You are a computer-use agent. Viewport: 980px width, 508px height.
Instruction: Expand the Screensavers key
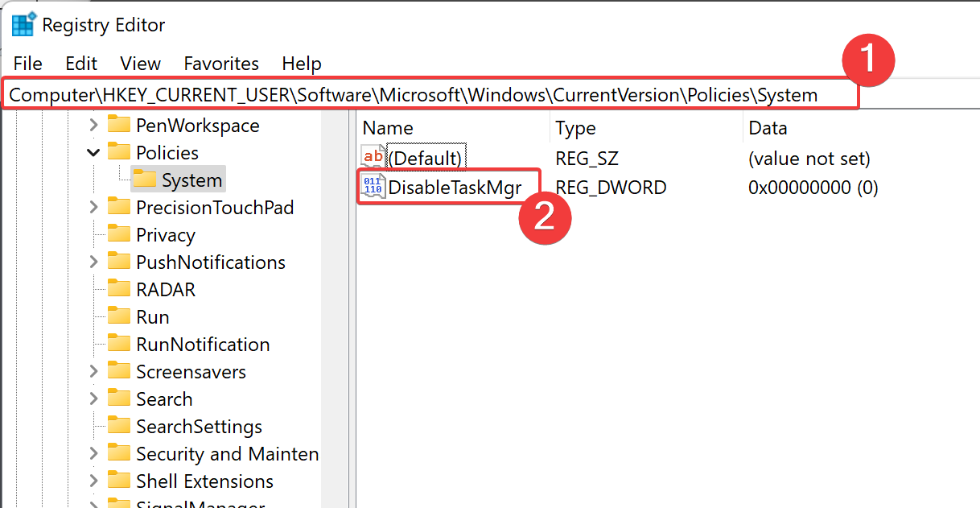click(94, 371)
